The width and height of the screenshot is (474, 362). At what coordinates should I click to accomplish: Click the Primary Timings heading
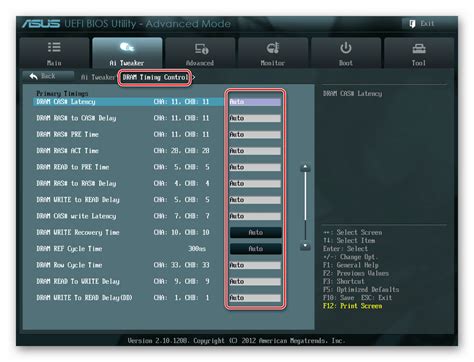click(x=62, y=94)
